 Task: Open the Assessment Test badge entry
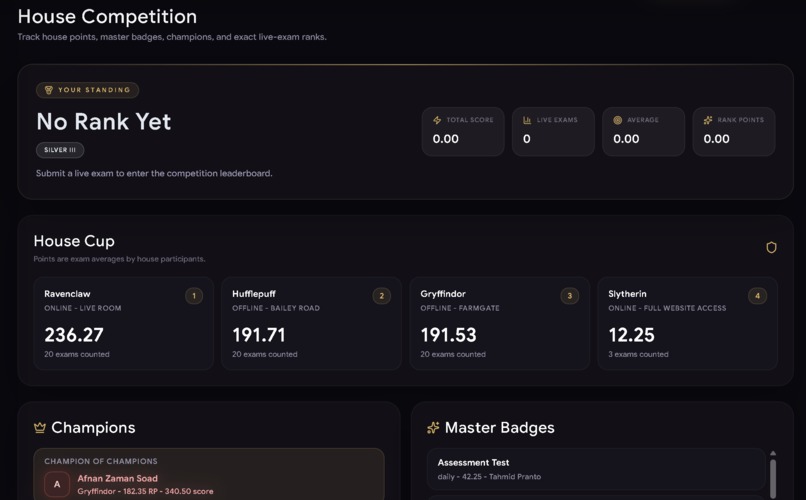coord(596,469)
